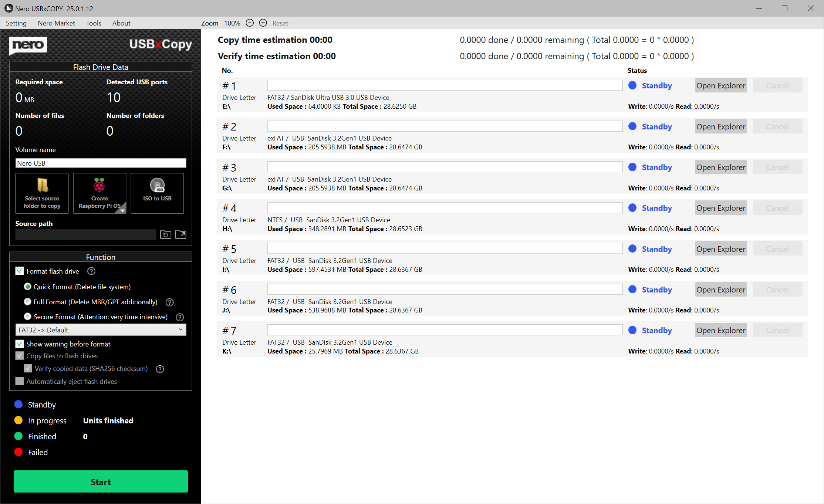Toggle Copy files to flash drives checkbox
This screenshot has height=504, width=824.
point(20,356)
